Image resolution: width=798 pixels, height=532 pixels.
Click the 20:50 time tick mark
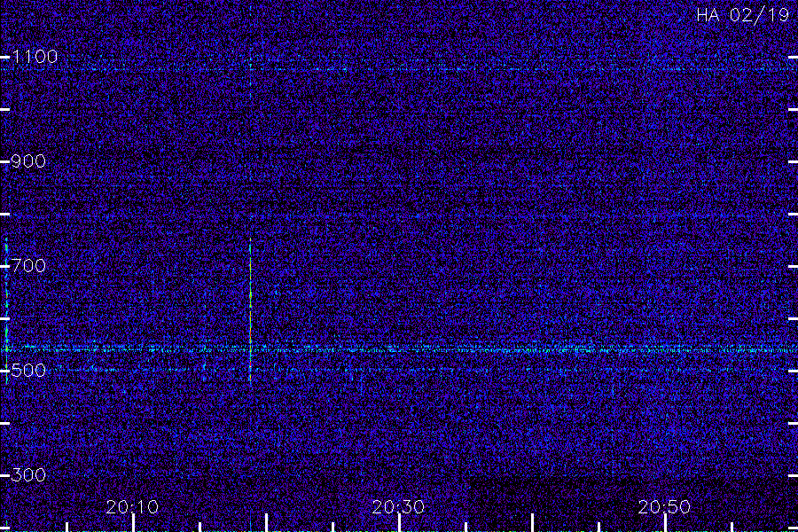[x=665, y=523]
